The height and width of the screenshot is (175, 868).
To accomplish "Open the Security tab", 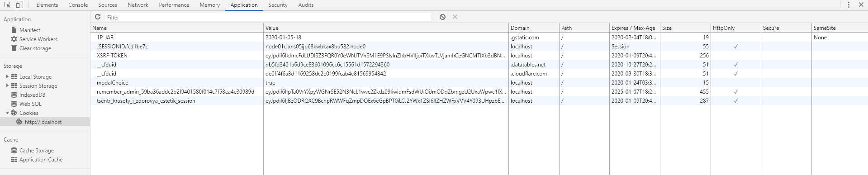I will click(278, 5).
